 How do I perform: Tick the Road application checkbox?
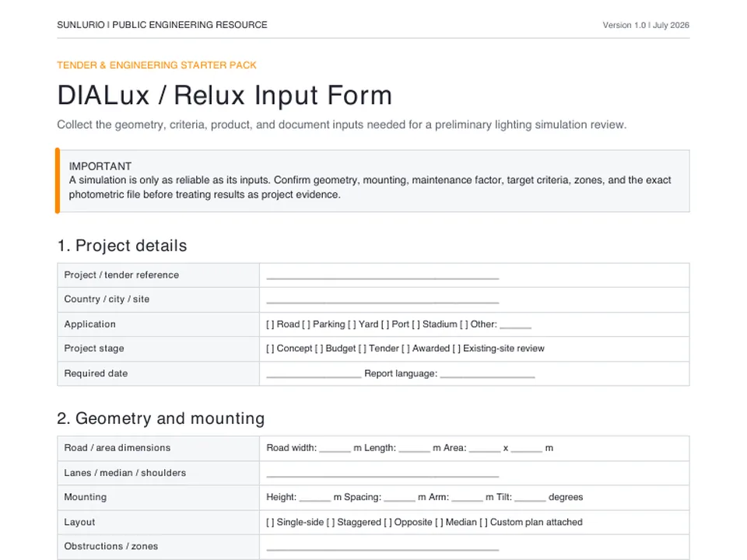point(270,324)
